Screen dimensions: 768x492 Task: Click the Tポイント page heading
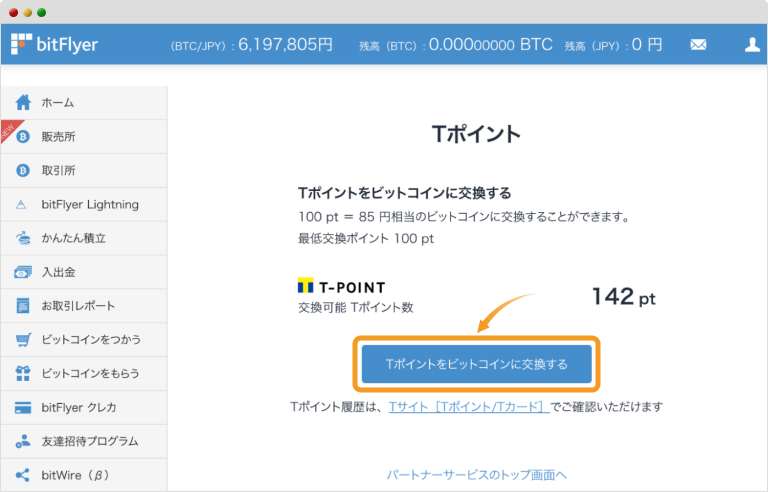coord(476,134)
